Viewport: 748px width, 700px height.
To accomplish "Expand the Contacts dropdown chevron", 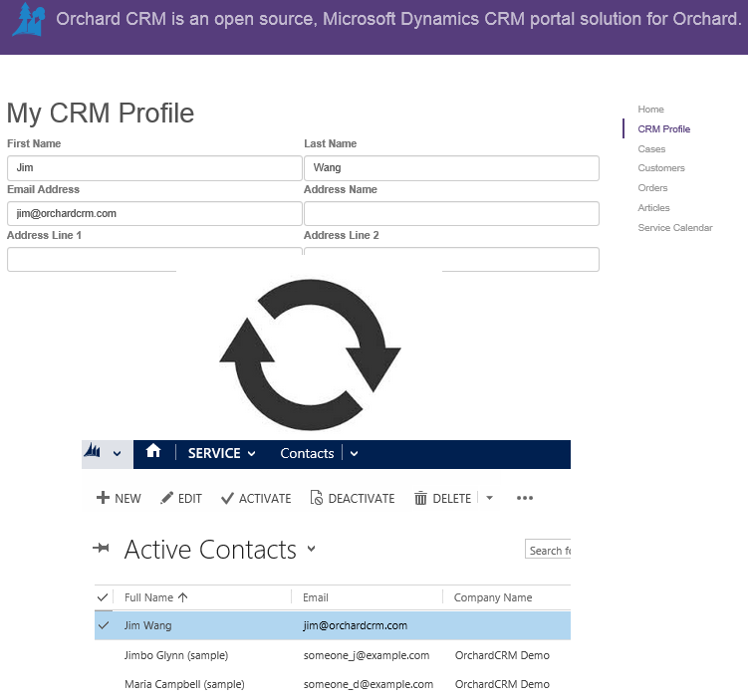I will click(354, 453).
